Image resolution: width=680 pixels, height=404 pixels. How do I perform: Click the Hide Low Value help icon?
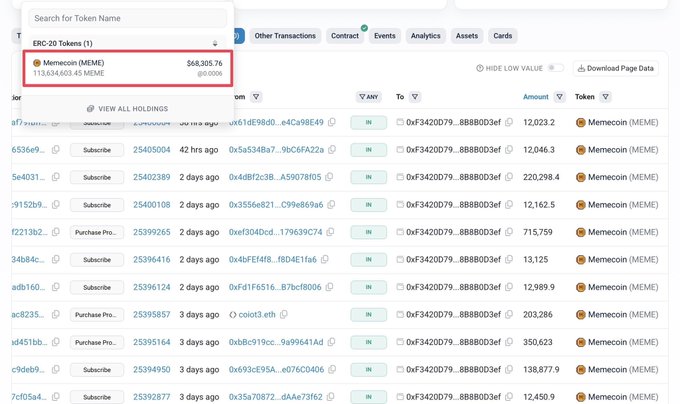(x=480, y=68)
